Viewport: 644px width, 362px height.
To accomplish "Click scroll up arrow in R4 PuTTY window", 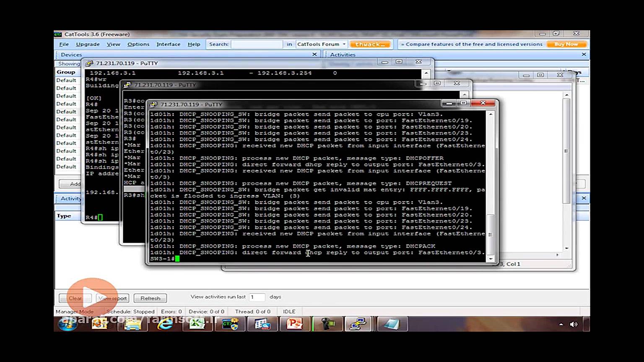I will pos(426,73).
